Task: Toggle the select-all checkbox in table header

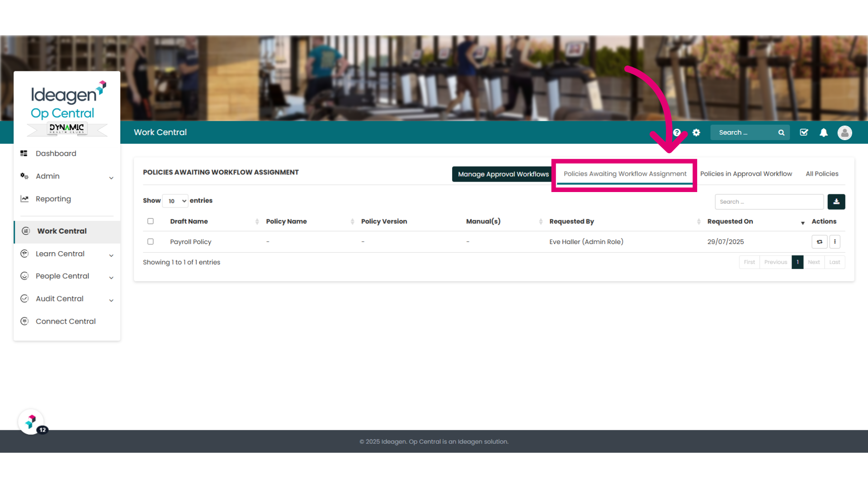Action: [151, 221]
